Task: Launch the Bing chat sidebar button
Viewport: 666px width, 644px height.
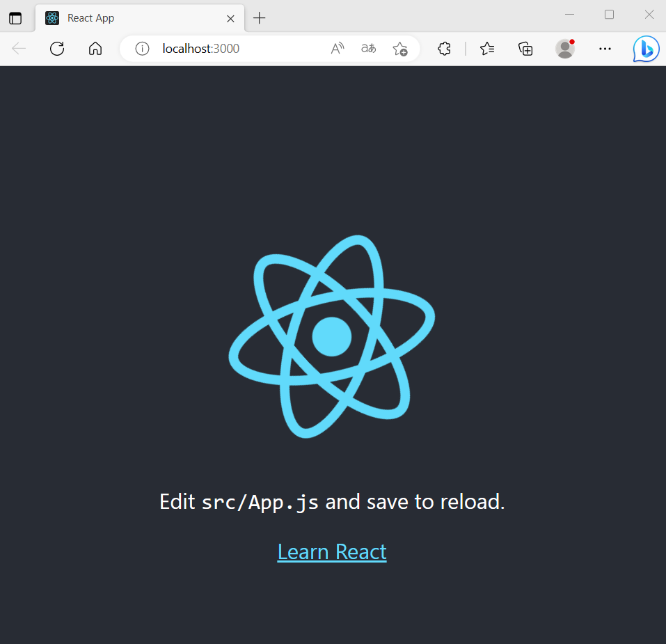Action: click(x=646, y=49)
